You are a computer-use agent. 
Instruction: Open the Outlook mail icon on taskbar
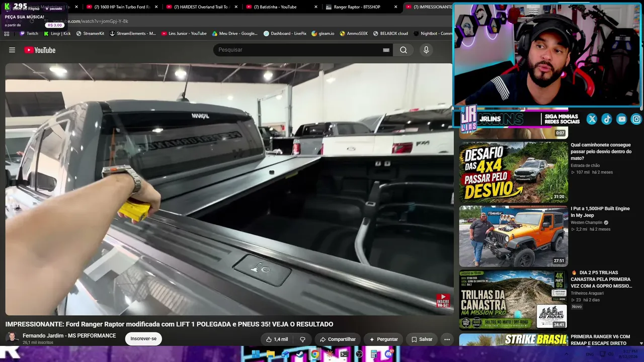pyautogui.click(x=285, y=354)
